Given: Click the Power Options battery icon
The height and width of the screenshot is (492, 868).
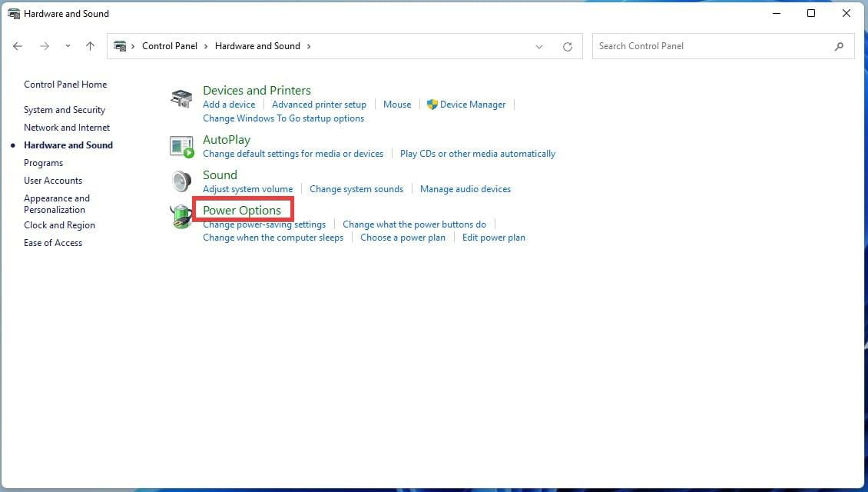Looking at the screenshot, I should 181,216.
